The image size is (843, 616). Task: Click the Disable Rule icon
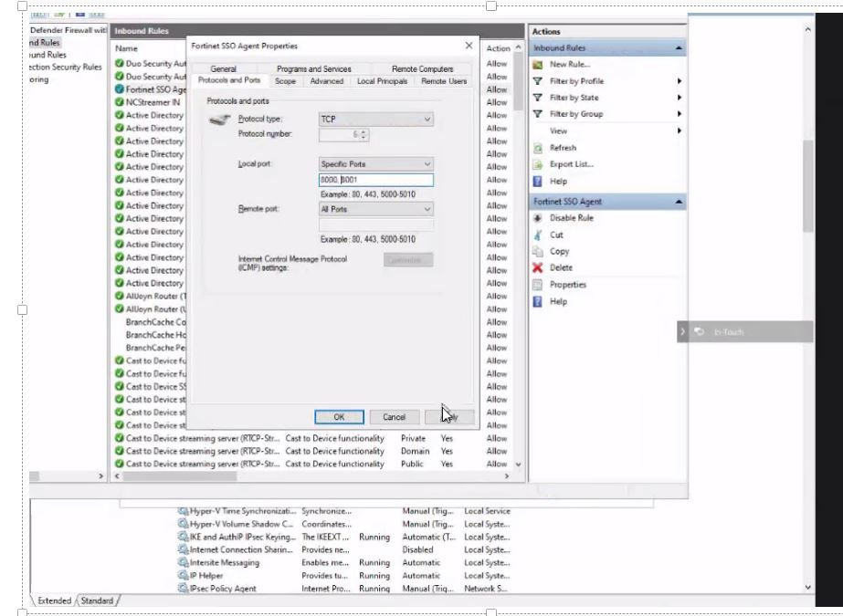537,218
